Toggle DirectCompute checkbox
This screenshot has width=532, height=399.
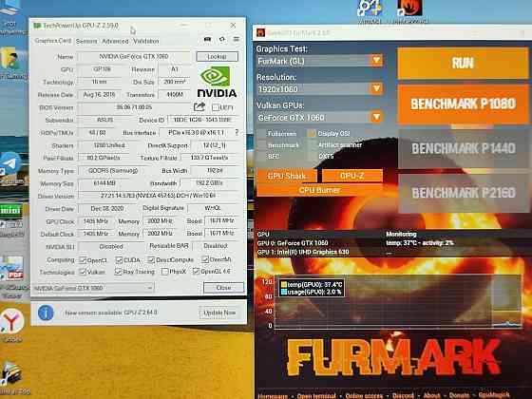tap(151, 260)
